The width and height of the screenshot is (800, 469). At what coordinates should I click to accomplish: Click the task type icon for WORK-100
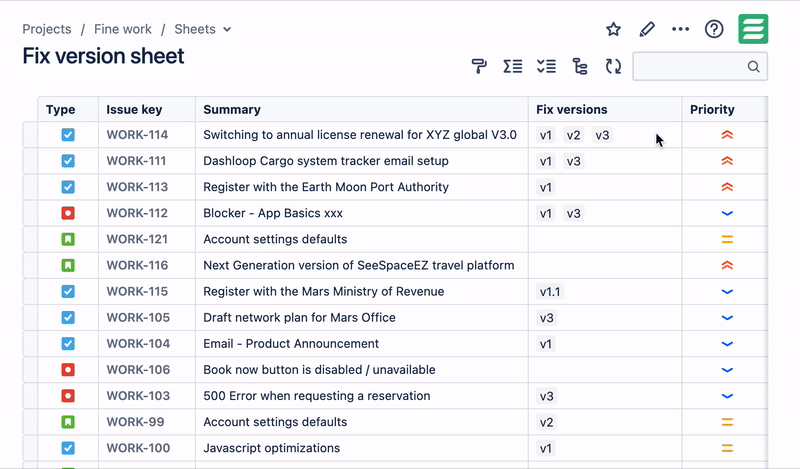[x=68, y=448]
